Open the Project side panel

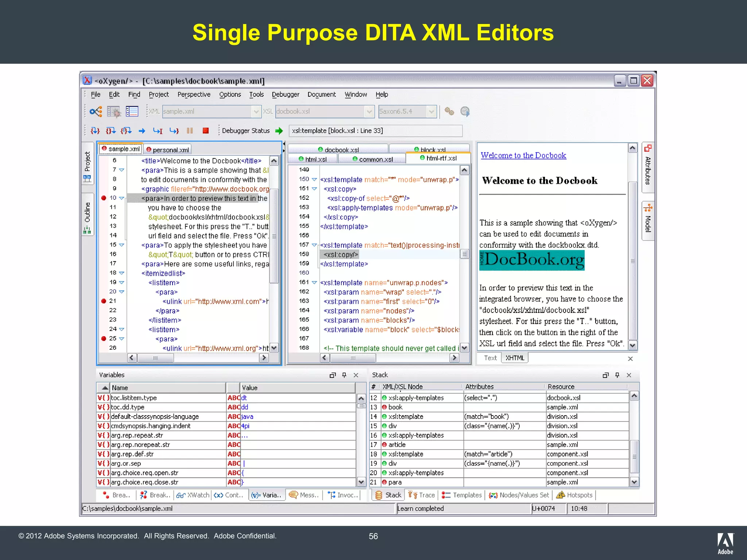88,163
